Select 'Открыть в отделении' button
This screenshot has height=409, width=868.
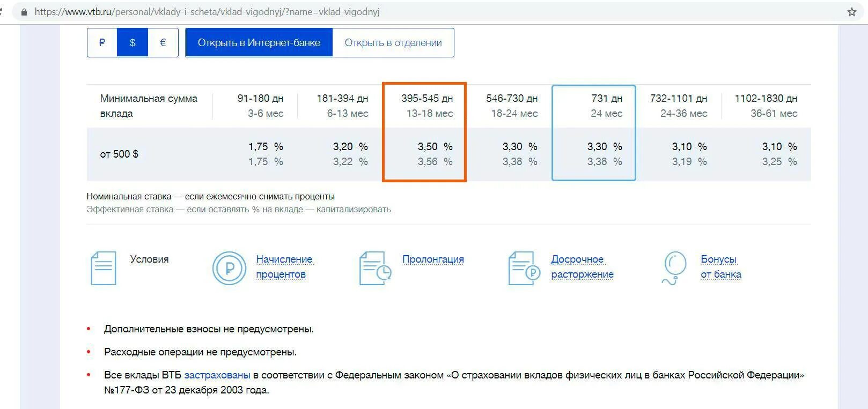393,42
